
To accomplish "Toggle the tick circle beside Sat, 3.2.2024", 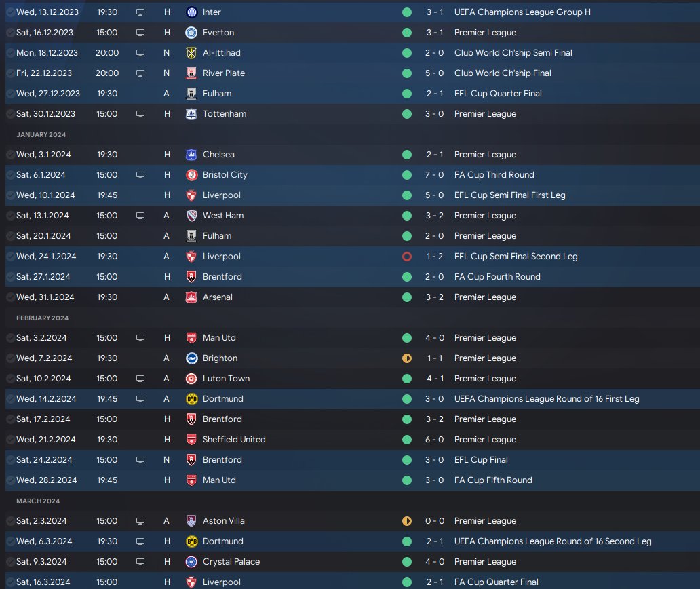I will click(10, 338).
